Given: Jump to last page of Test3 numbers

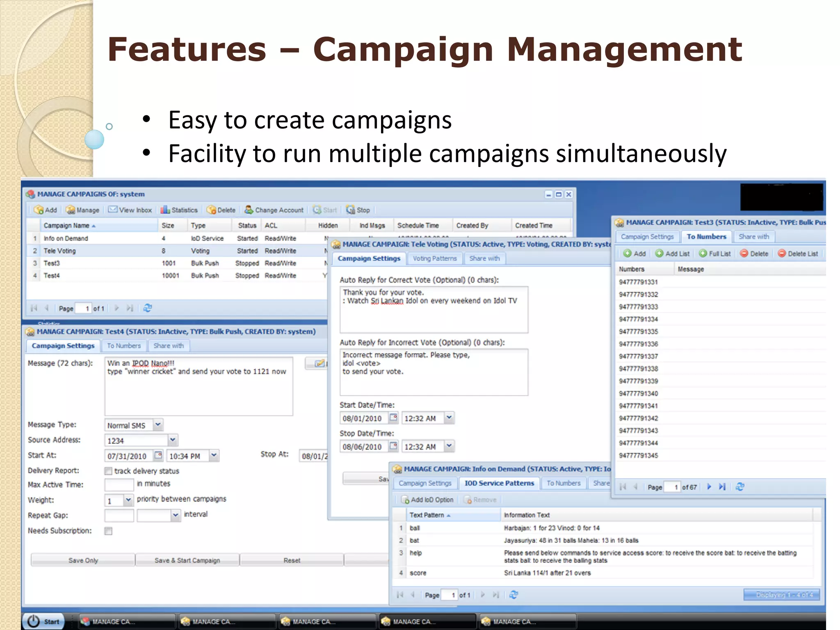Looking at the screenshot, I should [x=722, y=487].
